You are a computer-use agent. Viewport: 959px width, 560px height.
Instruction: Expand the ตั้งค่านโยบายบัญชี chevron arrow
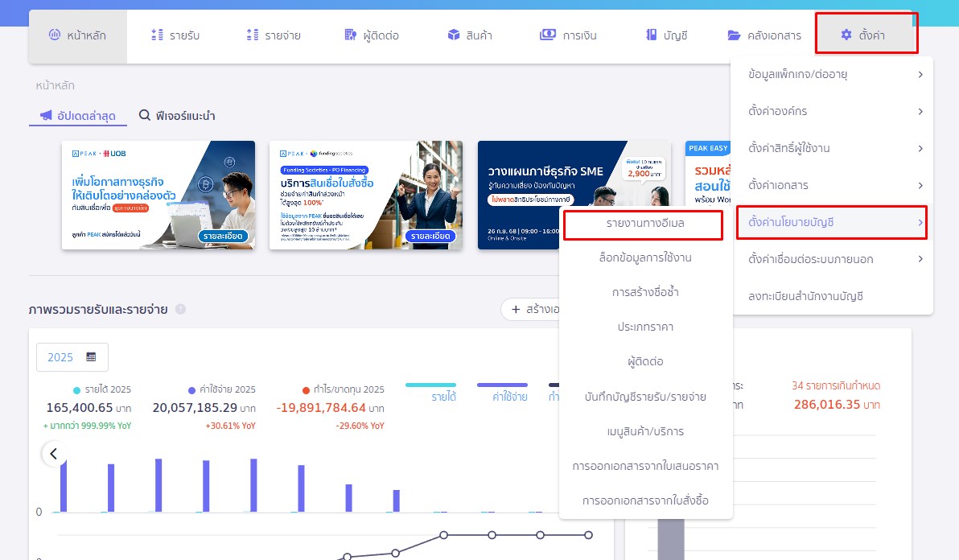tap(920, 223)
